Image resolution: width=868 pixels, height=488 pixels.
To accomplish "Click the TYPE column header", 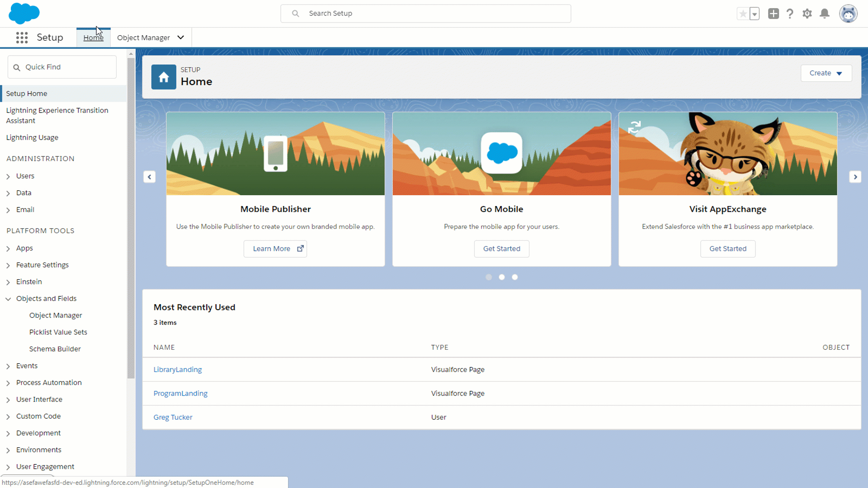I will click(x=440, y=347).
